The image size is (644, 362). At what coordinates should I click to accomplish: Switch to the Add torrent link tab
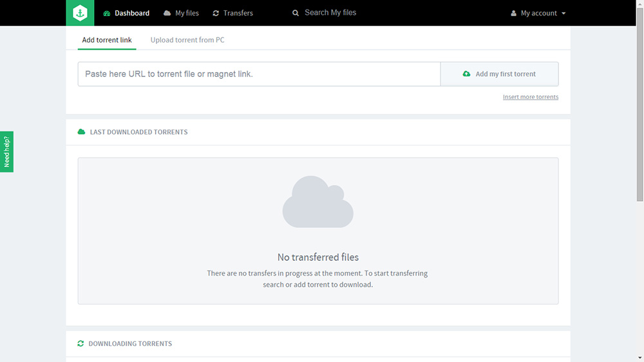107,40
